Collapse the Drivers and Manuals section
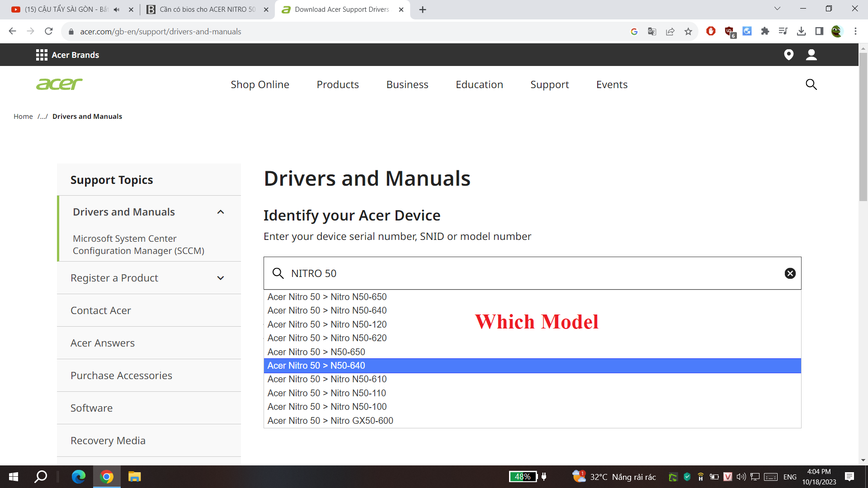The height and width of the screenshot is (488, 868). pos(221,212)
